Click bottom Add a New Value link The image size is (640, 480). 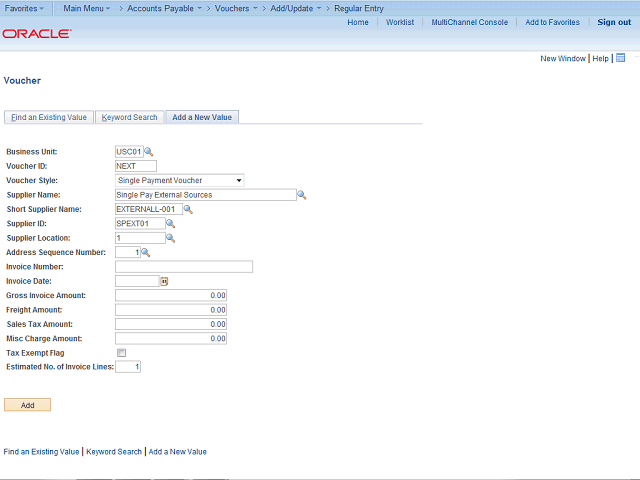(x=178, y=452)
